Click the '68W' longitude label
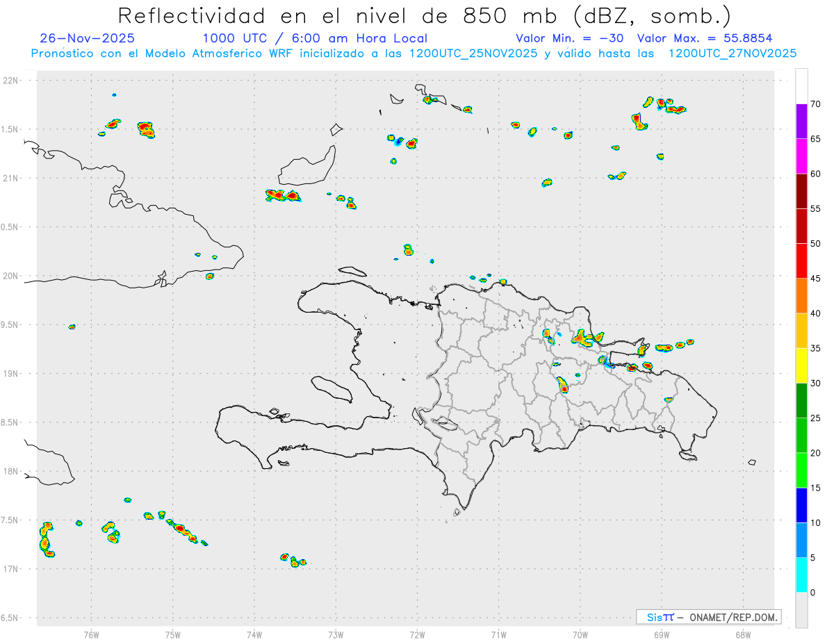The image size is (834, 644). pos(743,634)
